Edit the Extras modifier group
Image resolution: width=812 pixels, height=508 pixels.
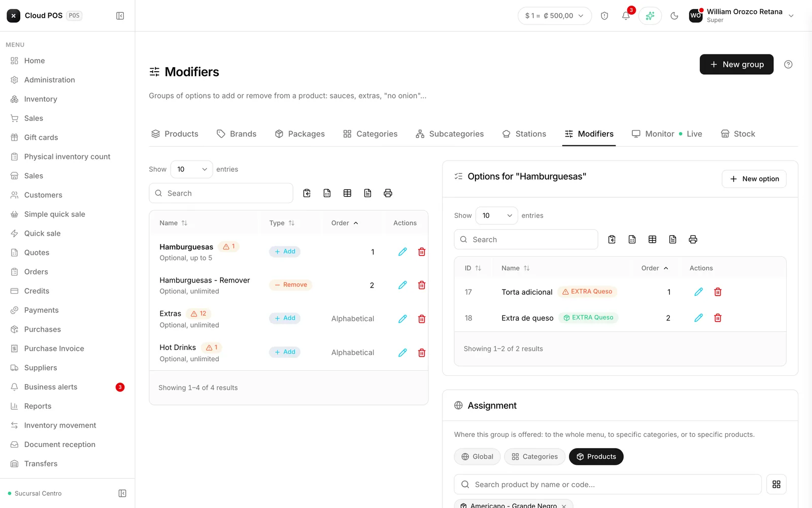tap(402, 319)
